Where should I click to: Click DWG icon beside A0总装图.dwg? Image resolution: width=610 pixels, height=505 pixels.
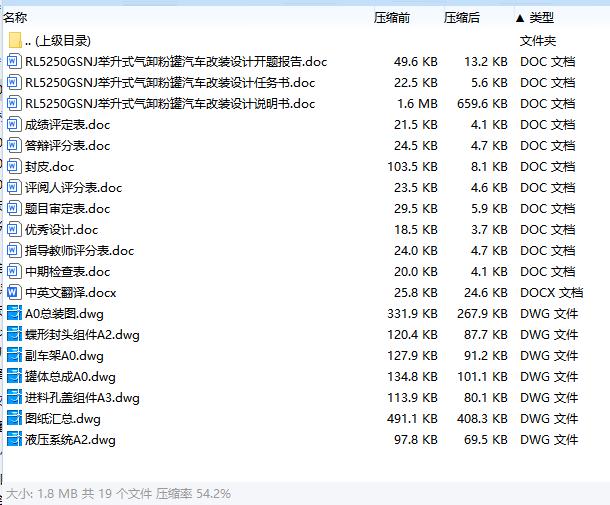click(x=14, y=314)
